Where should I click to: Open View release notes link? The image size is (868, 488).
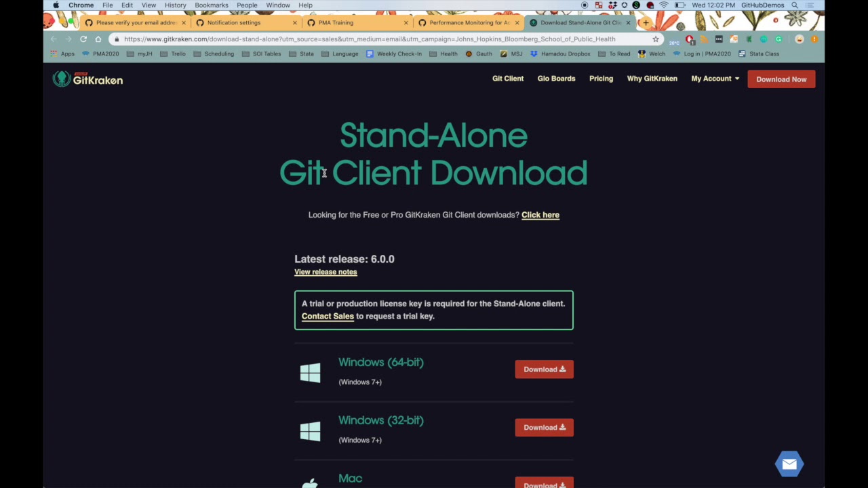tap(325, 272)
